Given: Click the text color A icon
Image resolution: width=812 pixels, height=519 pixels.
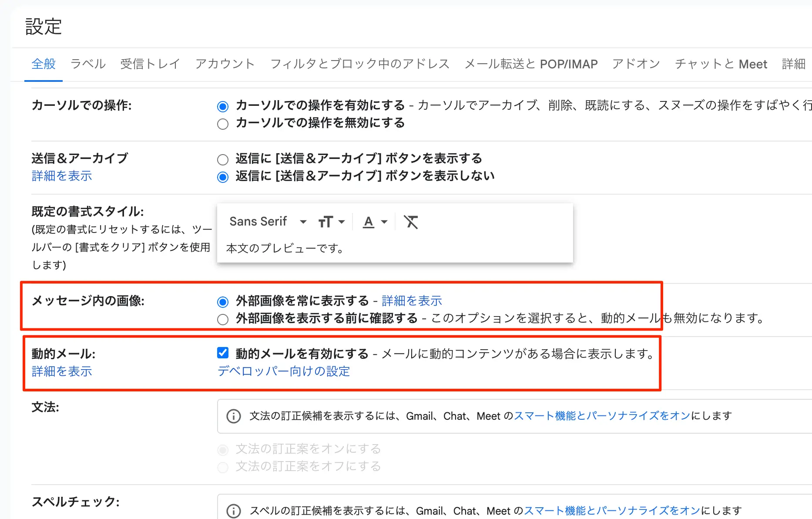Looking at the screenshot, I should click(369, 222).
